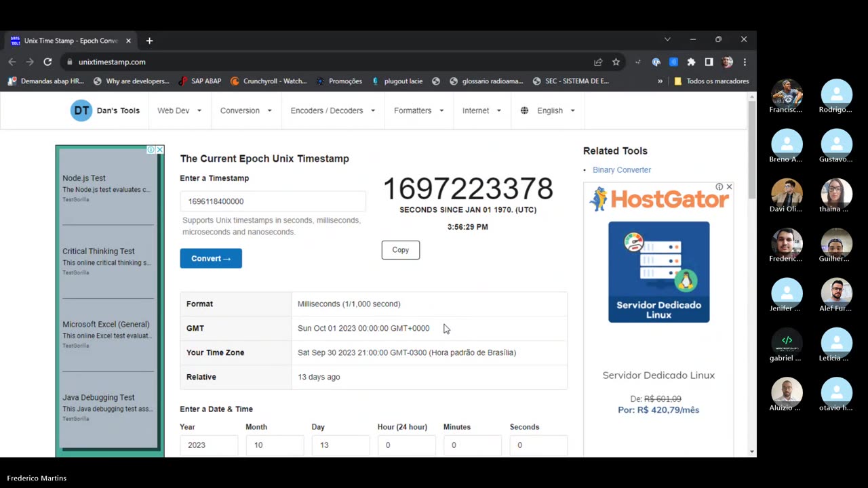Image resolution: width=868 pixels, height=488 pixels.
Task: Open the Todos os marcadores folder
Action: tap(711, 81)
